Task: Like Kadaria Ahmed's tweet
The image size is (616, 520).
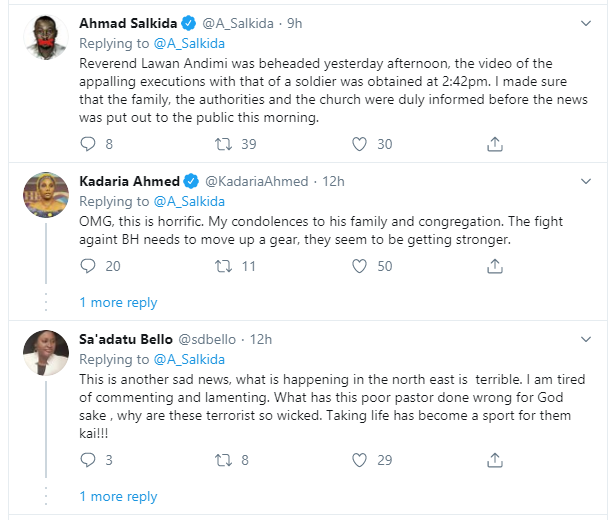Action: [360, 266]
